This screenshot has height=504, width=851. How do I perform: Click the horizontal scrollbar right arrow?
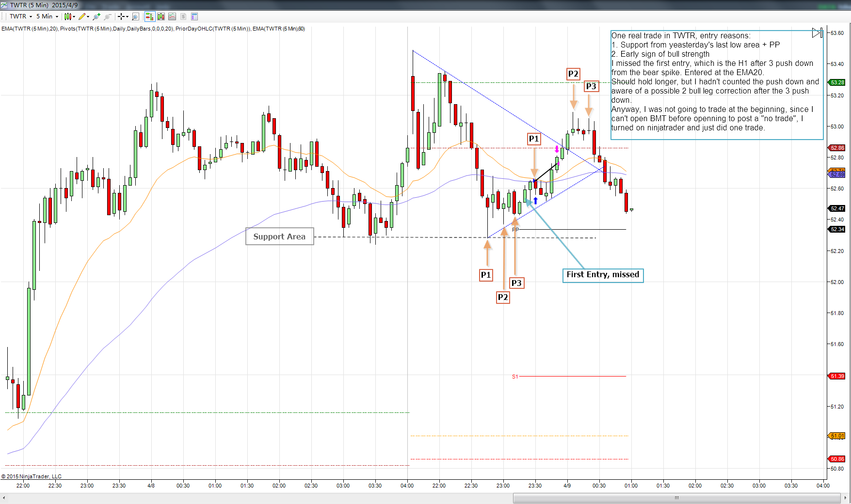coord(846,498)
